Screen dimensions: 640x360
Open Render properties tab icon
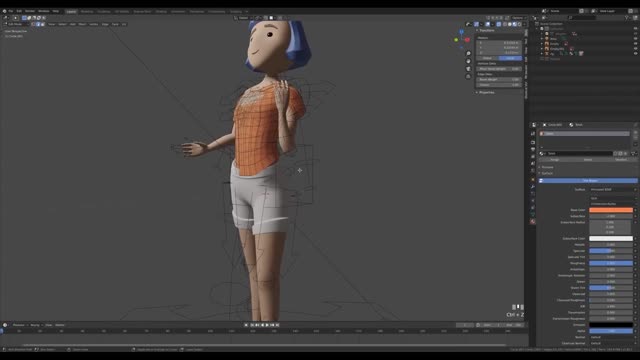coord(533,142)
